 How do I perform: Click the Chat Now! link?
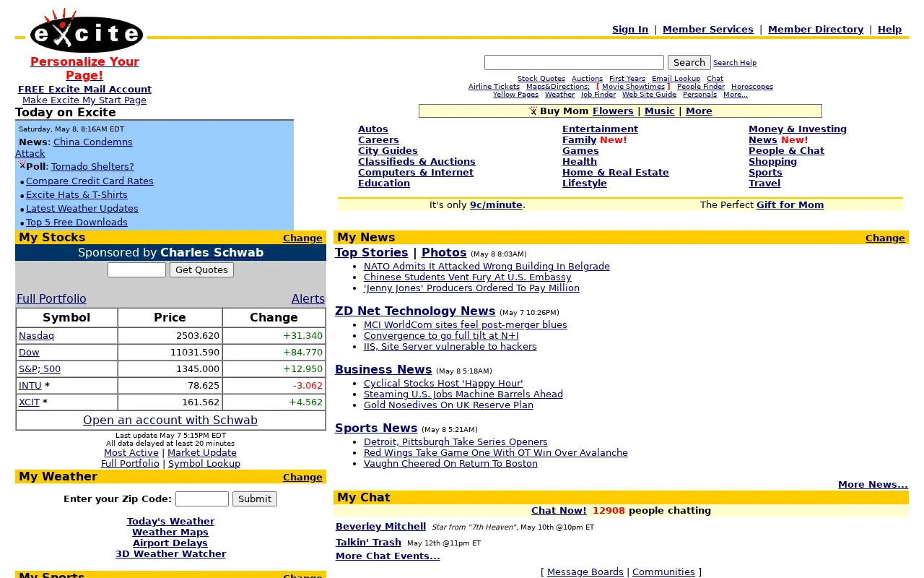559,511
